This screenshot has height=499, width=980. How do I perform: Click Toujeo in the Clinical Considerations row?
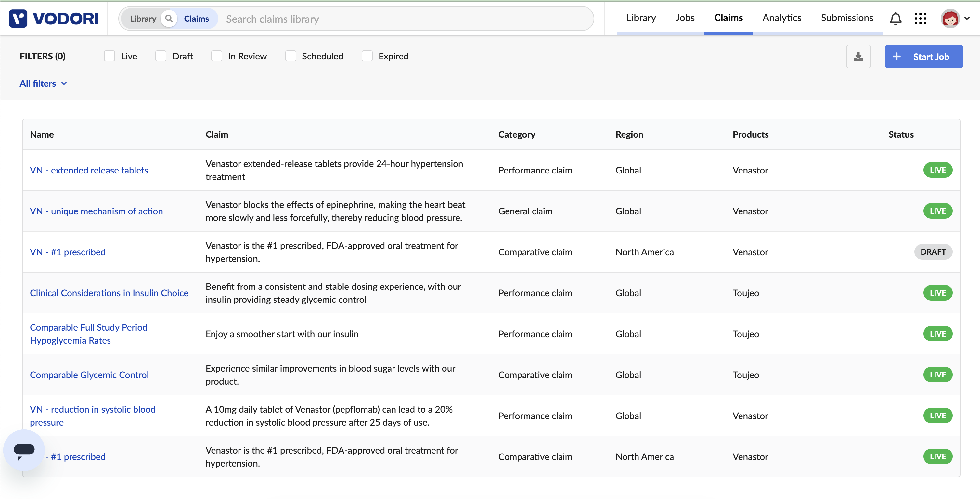point(746,293)
